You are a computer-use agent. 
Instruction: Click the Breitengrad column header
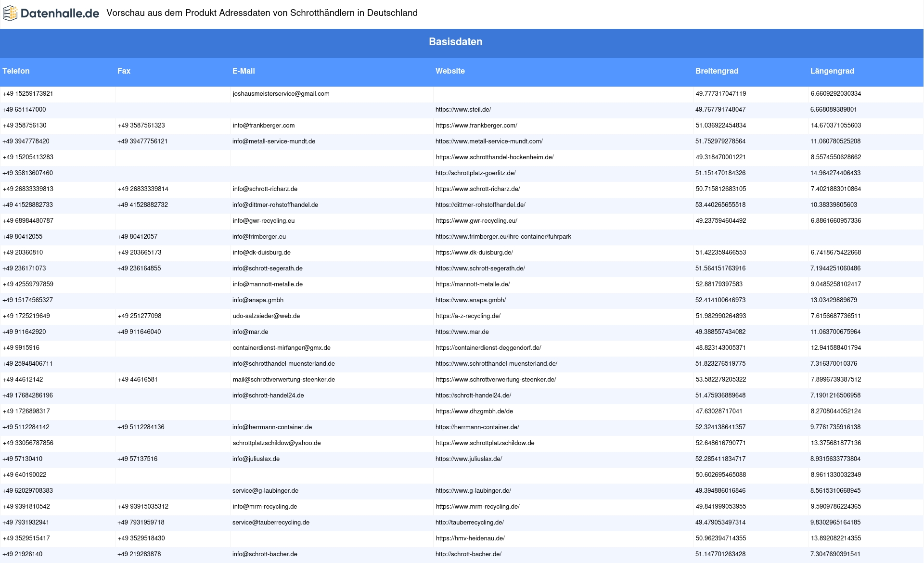click(717, 71)
